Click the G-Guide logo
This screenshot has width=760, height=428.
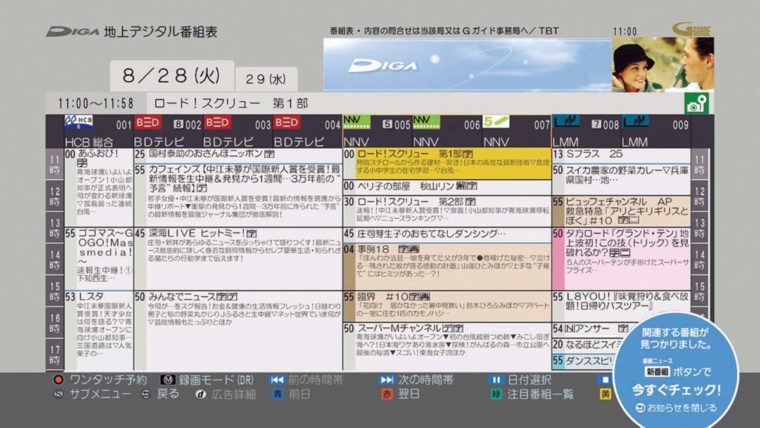tap(692, 30)
